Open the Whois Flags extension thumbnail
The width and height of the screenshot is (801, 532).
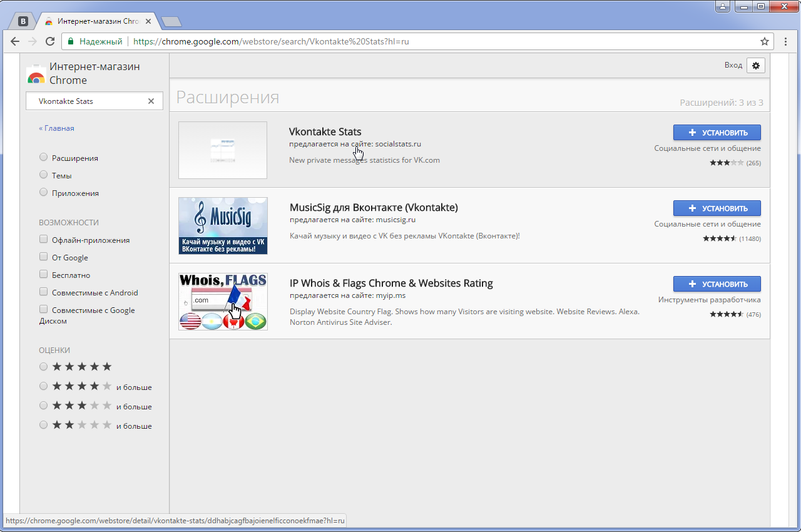[223, 302]
